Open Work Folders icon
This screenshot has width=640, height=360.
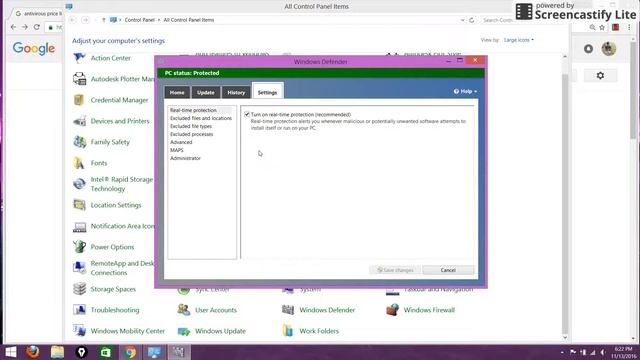tap(288, 331)
